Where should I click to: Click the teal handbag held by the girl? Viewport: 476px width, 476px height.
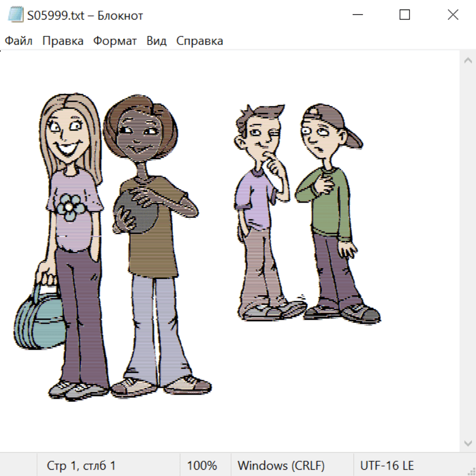point(38,324)
